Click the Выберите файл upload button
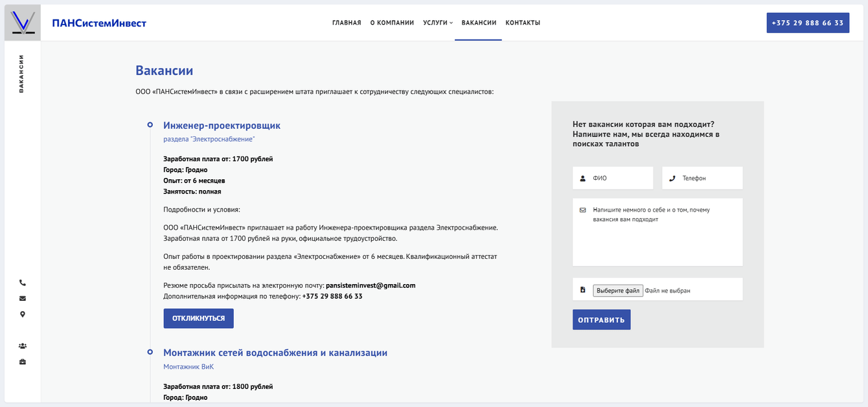 coord(618,291)
